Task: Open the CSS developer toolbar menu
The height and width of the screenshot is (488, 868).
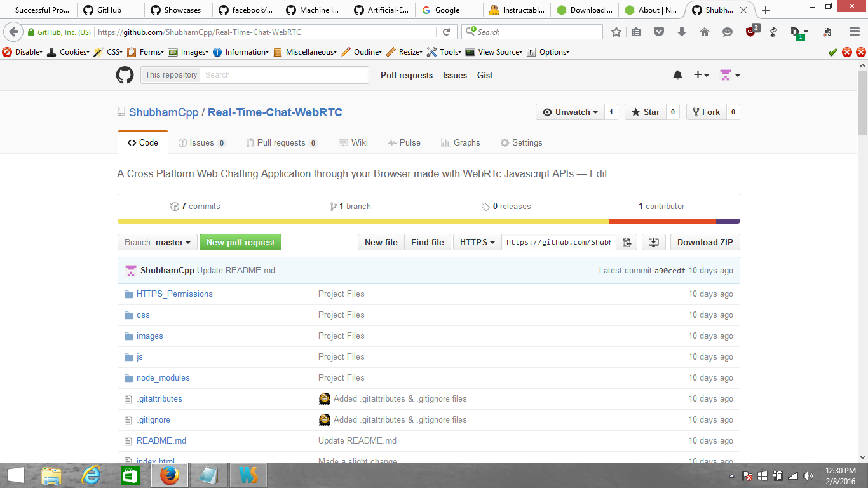Action: 108,52
